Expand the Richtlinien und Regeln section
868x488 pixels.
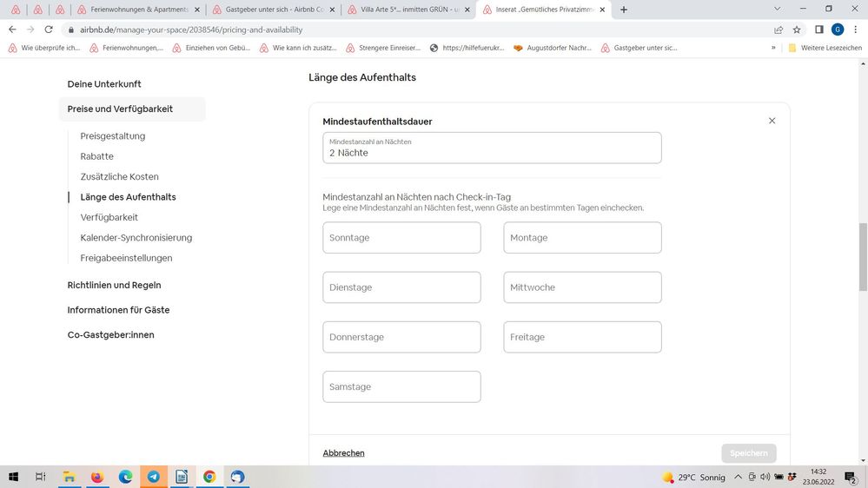(114, 285)
